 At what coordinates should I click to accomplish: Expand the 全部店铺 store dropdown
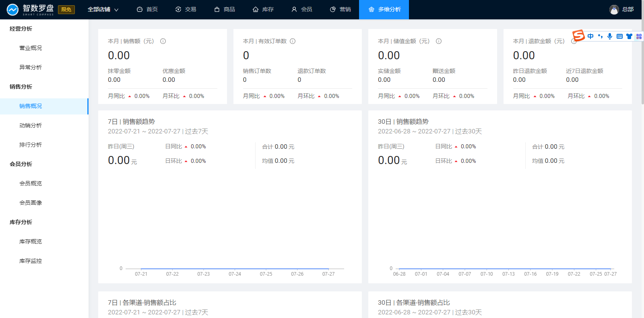(x=103, y=10)
